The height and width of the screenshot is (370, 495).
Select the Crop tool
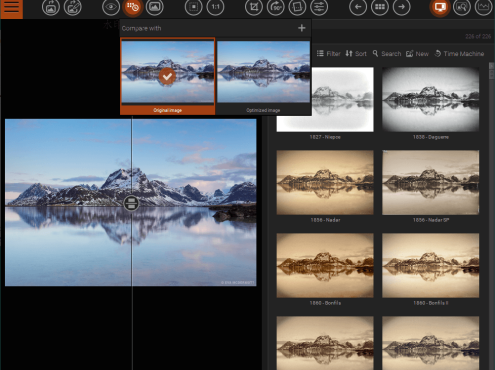pos(254,7)
